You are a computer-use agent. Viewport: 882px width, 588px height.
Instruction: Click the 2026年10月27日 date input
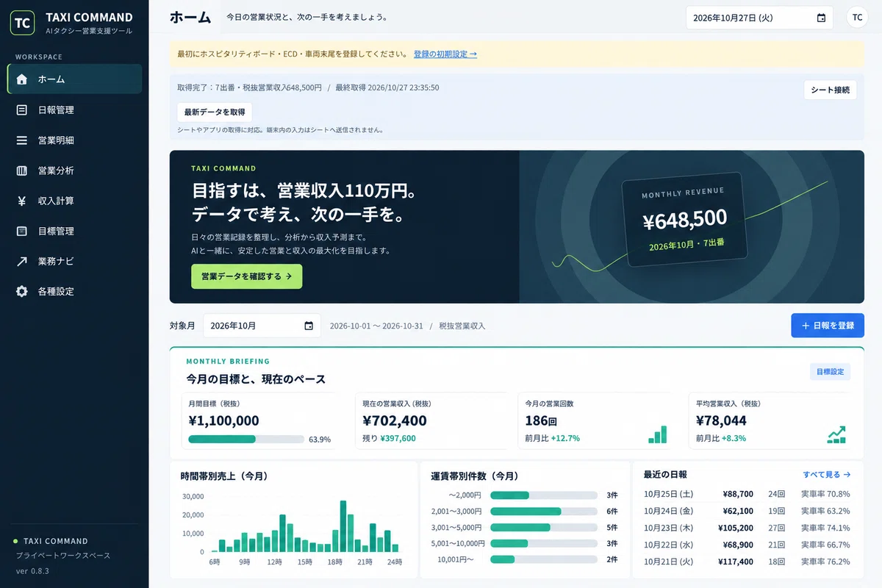[759, 18]
